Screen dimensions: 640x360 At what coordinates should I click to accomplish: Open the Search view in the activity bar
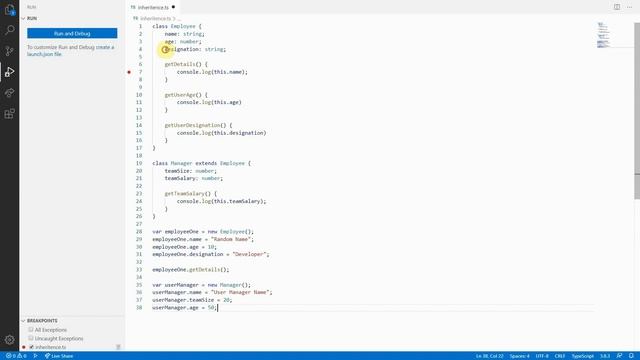(9, 30)
